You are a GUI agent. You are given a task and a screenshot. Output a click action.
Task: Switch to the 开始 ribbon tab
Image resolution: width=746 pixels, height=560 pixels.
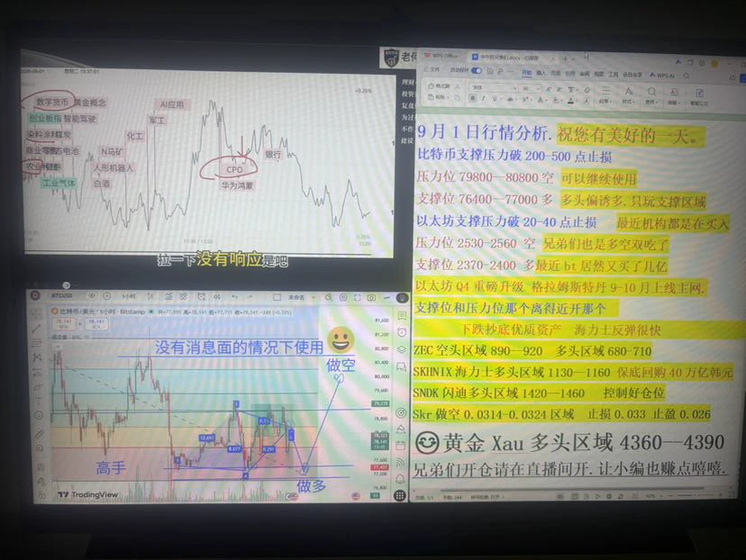527,73
